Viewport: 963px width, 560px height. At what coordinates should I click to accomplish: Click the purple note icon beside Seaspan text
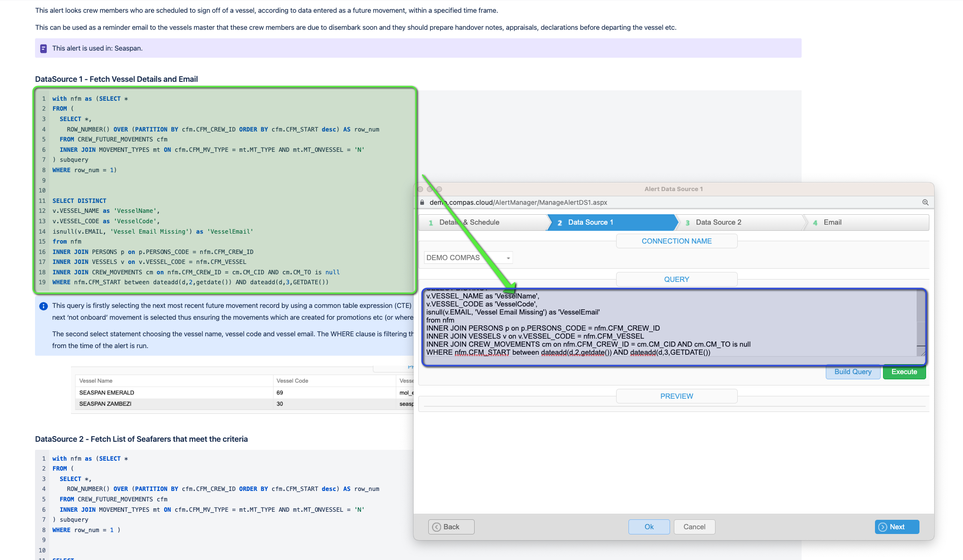tap(44, 48)
